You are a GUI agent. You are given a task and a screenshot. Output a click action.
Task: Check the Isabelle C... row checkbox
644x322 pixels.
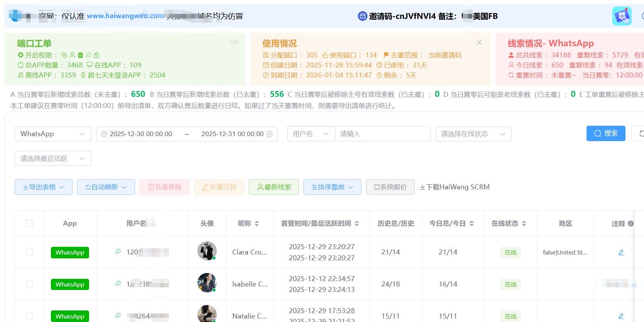coord(29,284)
